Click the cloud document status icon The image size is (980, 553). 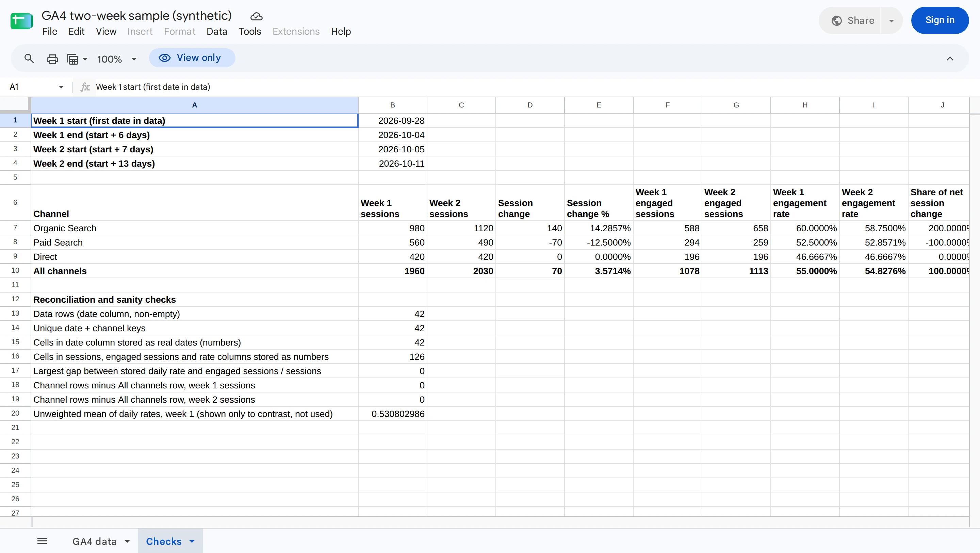(x=257, y=16)
